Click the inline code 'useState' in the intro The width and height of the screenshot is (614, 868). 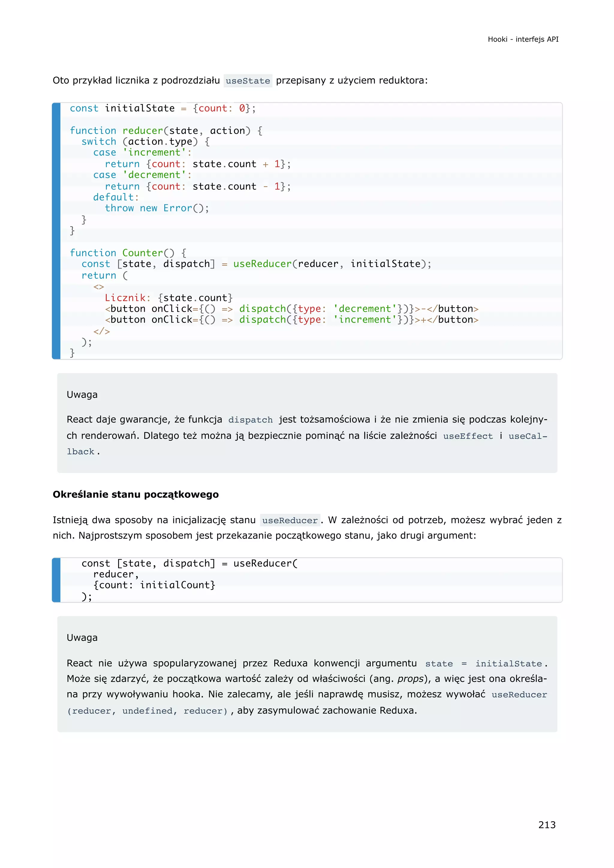tap(248, 81)
